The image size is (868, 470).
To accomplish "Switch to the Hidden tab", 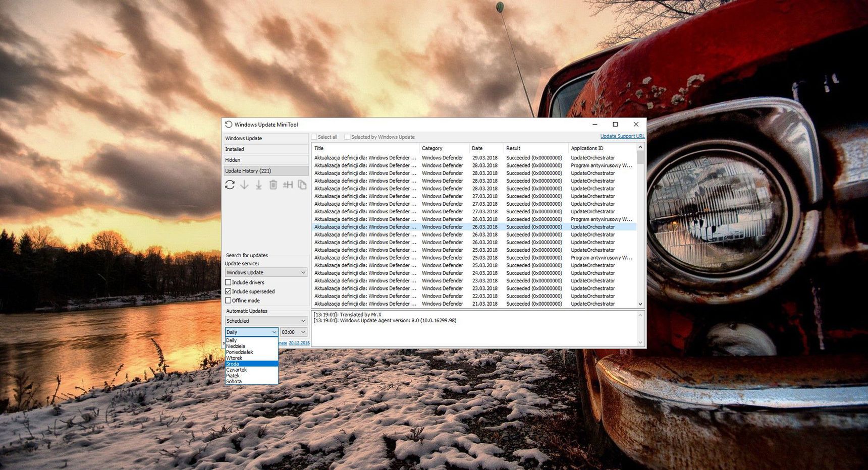I will 266,160.
